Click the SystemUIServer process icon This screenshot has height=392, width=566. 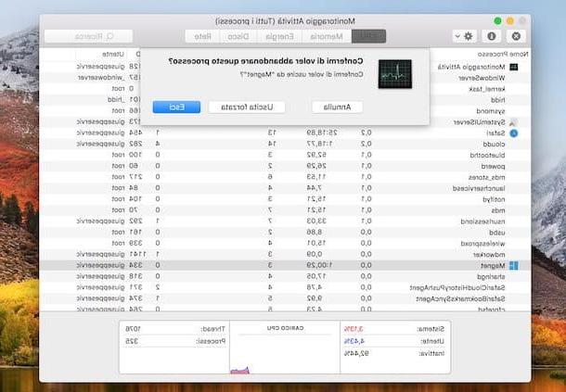tap(514, 122)
